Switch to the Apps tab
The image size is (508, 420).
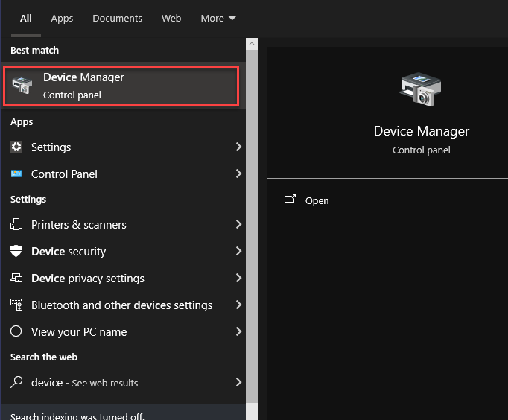point(62,19)
